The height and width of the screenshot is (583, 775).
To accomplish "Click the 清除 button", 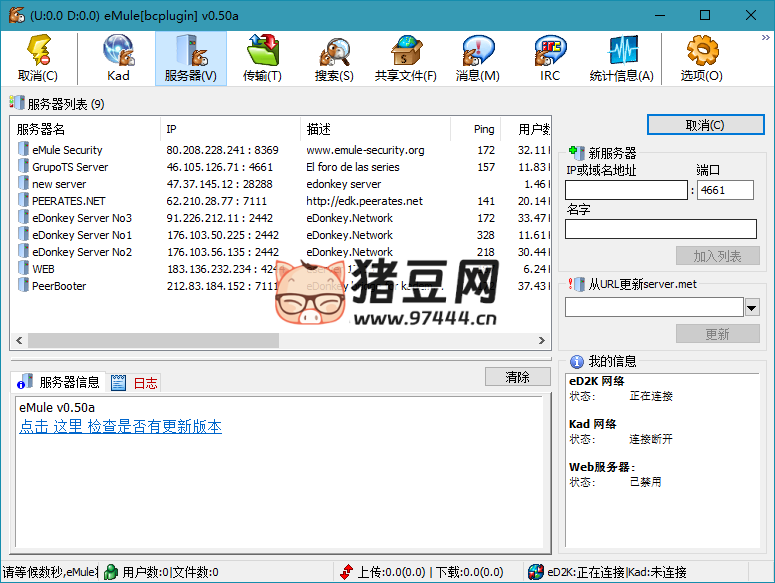I will [x=517, y=377].
